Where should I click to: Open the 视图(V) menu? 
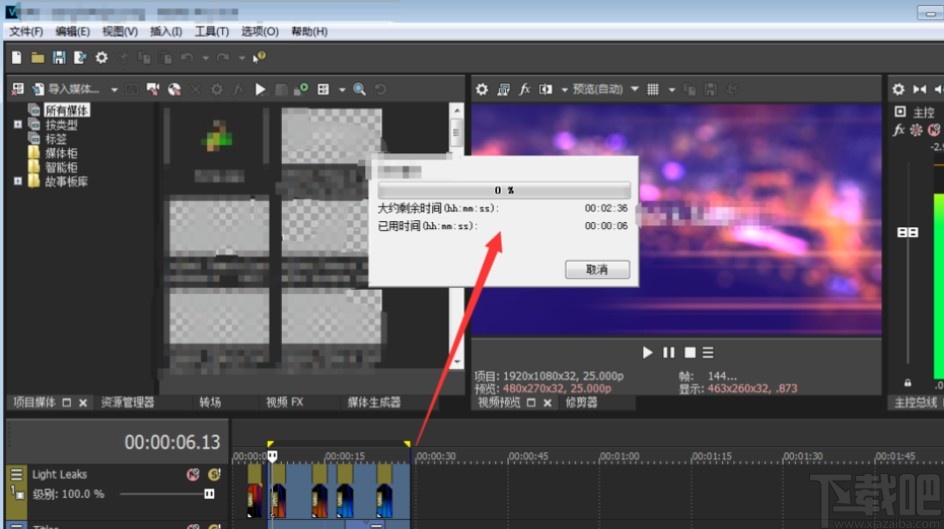click(x=120, y=31)
